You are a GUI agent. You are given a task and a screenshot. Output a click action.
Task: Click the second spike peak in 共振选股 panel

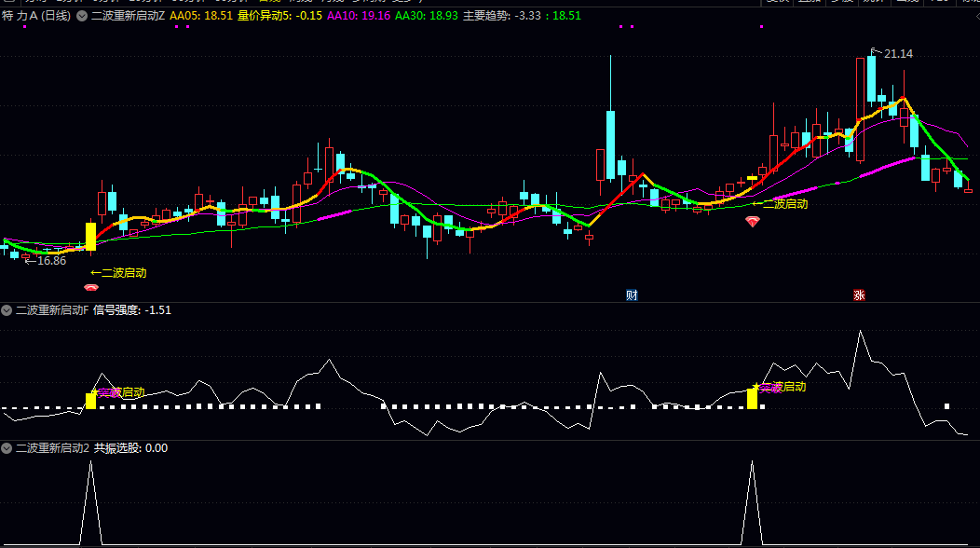(x=752, y=463)
